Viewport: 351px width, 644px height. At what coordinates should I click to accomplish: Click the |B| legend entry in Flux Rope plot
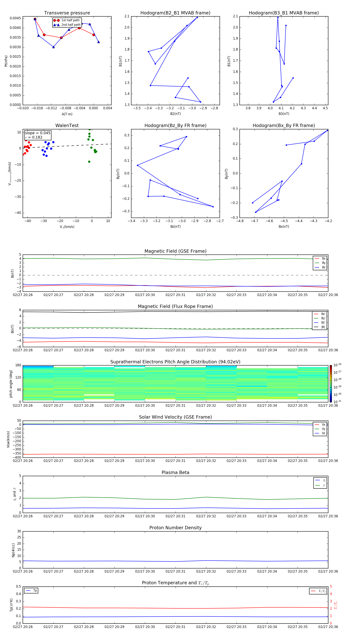click(x=320, y=327)
